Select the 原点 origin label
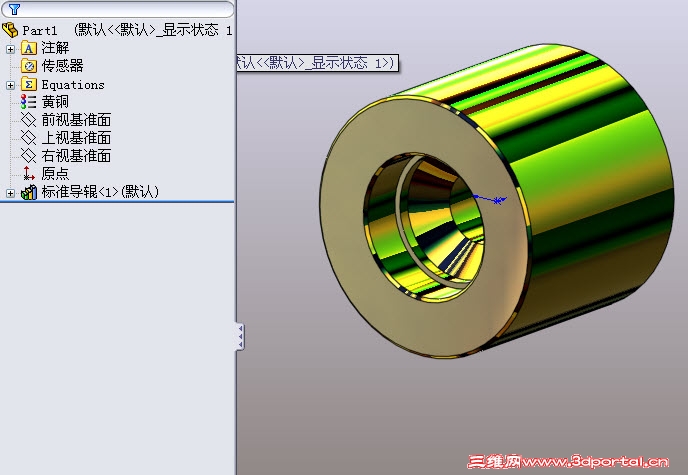This screenshot has width=688, height=475. pos(55,174)
